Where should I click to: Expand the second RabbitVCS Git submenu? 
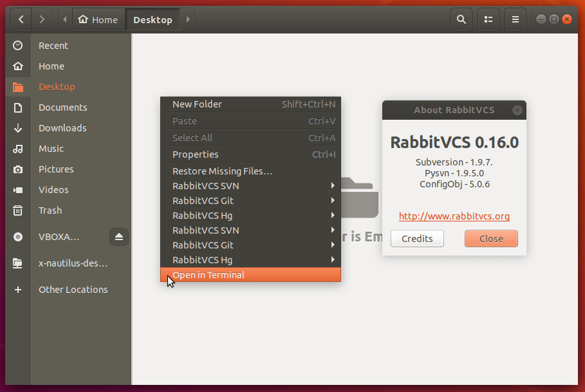[x=250, y=245]
